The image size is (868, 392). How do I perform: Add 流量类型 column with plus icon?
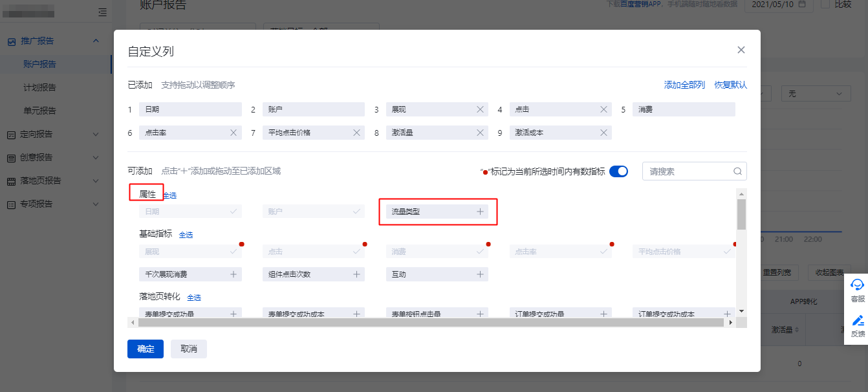(x=480, y=212)
